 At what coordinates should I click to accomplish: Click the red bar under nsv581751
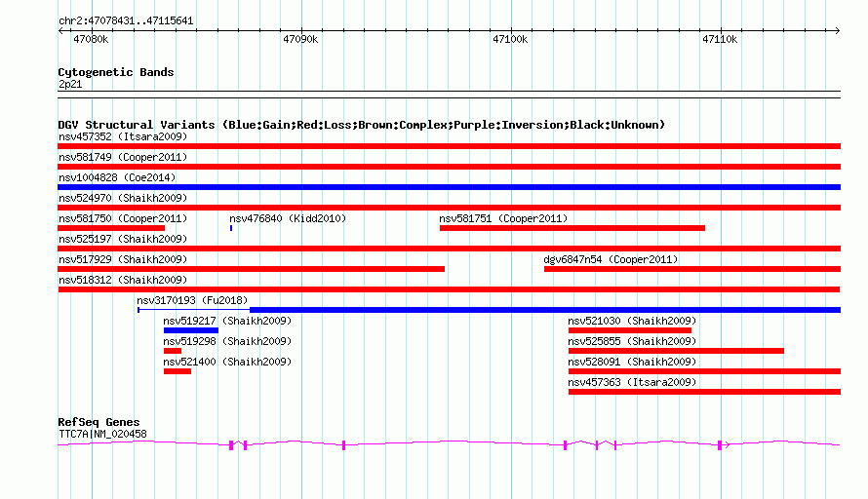tap(572, 228)
